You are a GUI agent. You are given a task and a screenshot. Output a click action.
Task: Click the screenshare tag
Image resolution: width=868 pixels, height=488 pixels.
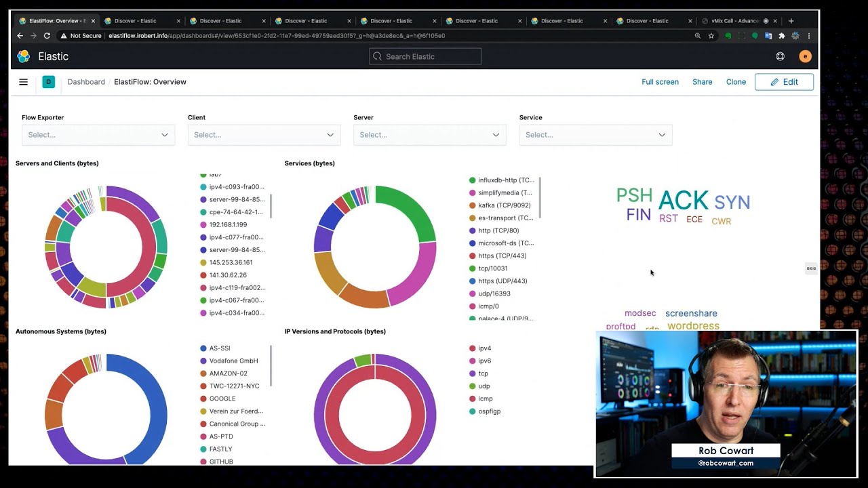click(x=691, y=313)
